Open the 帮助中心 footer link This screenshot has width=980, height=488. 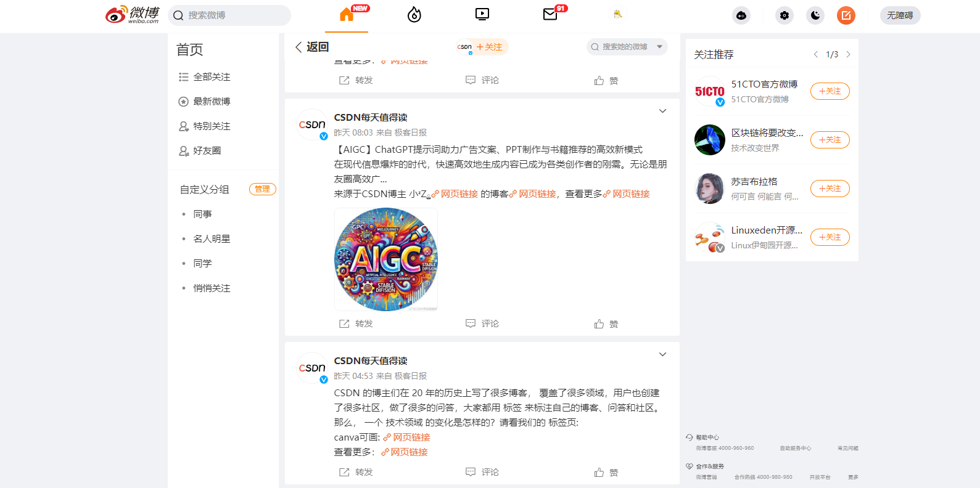[707, 437]
